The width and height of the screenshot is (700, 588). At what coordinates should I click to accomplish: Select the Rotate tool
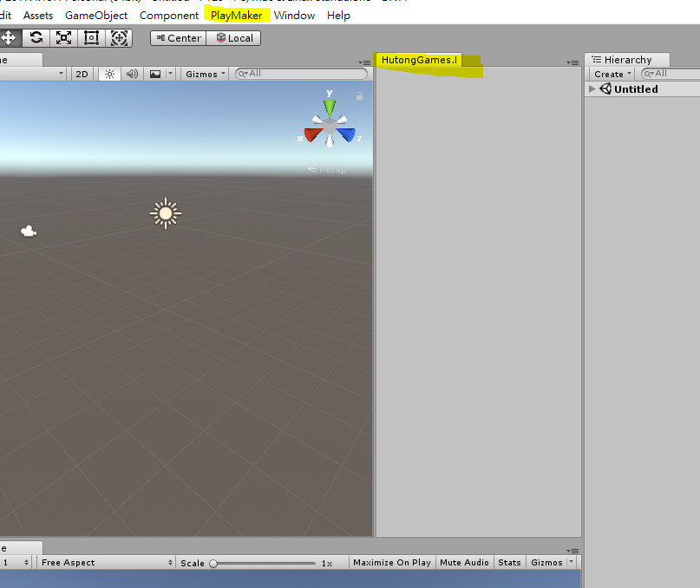pyautogui.click(x=36, y=38)
